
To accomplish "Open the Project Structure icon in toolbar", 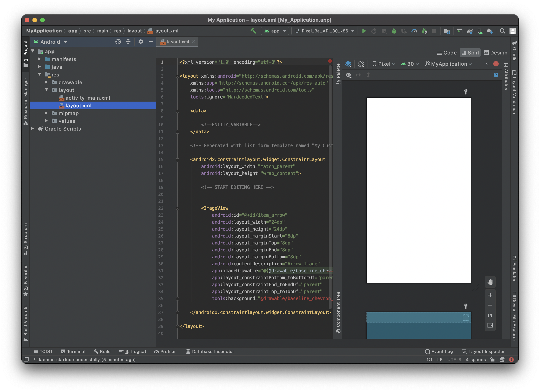I will tap(447, 31).
